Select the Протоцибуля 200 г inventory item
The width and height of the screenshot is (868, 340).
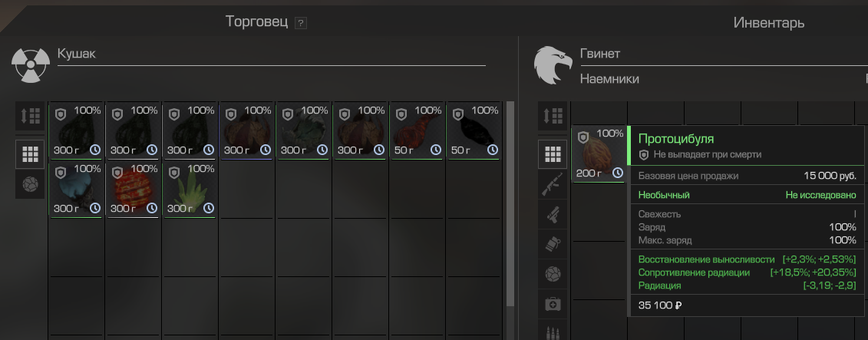pos(599,154)
